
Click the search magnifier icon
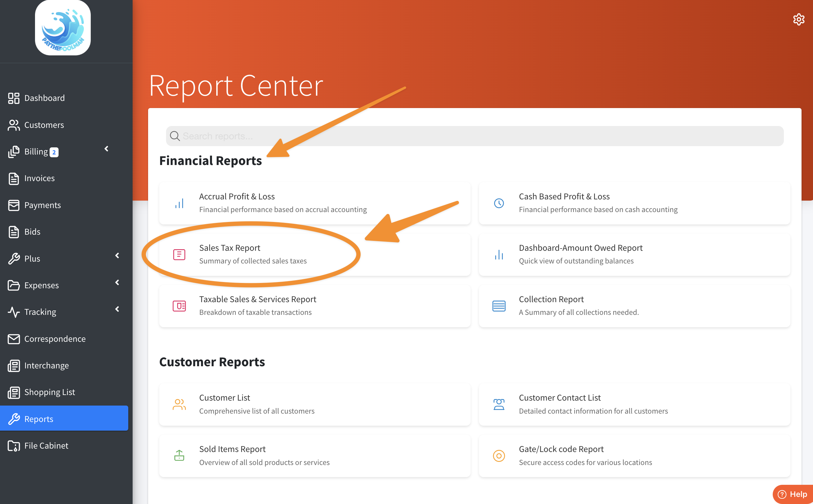coord(175,136)
